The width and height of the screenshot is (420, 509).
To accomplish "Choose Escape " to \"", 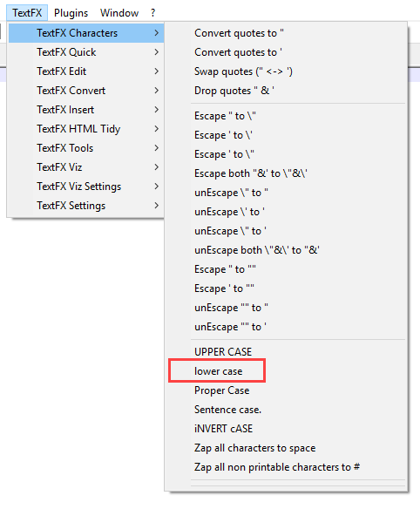I will coord(286,116).
